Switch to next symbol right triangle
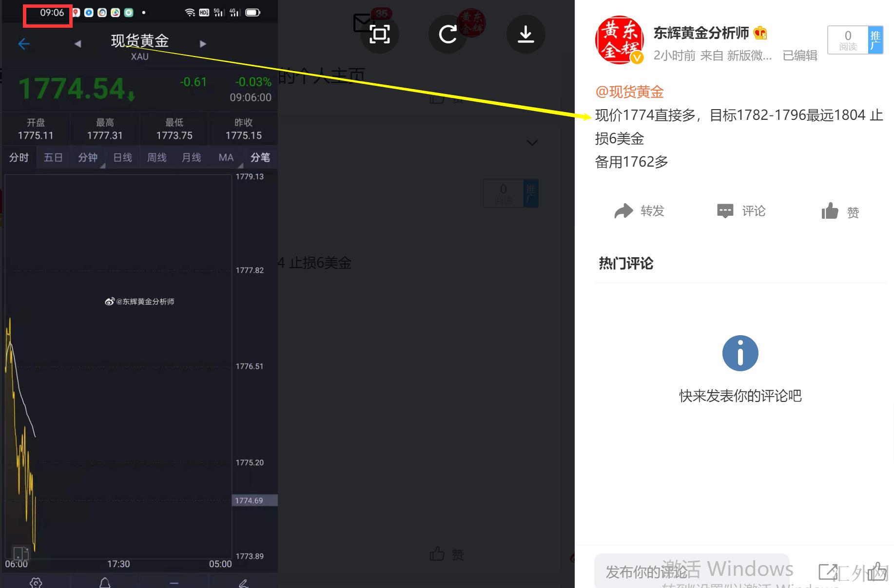The image size is (894, 588). [x=203, y=44]
